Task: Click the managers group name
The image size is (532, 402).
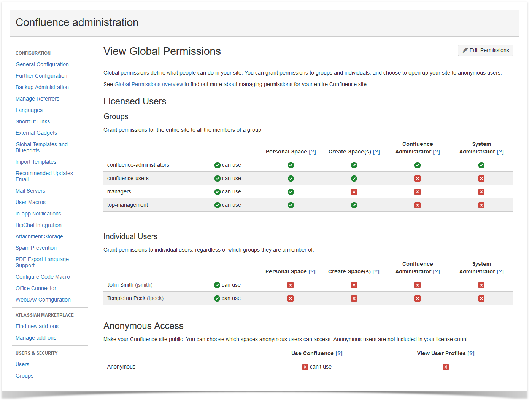Action: point(119,191)
